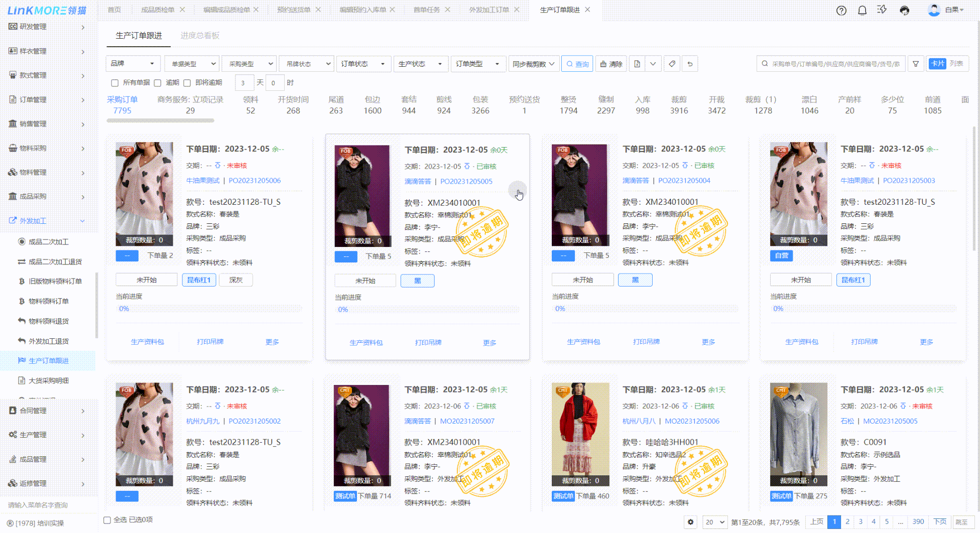
Task: Click the 查询 search button
Action: tap(577, 64)
